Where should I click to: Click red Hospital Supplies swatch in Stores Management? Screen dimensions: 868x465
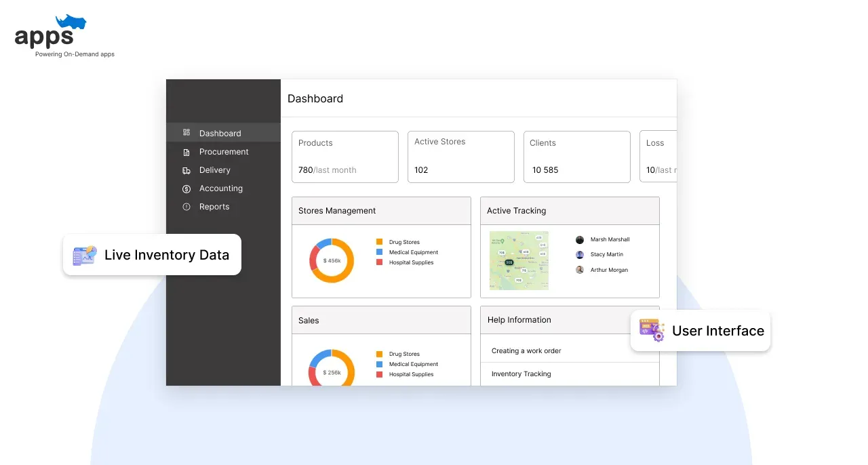(x=380, y=262)
